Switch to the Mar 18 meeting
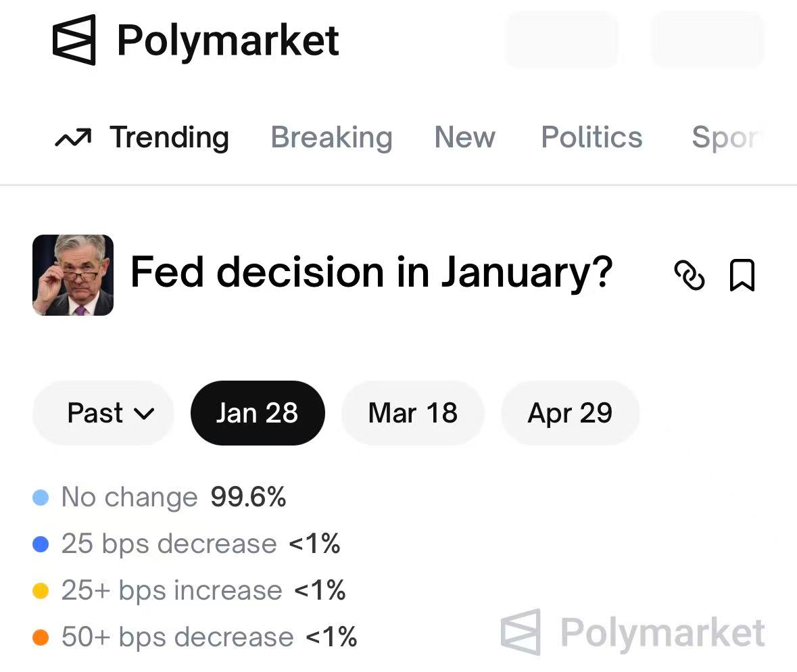This screenshot has width=797, height=672. (412, 413)
